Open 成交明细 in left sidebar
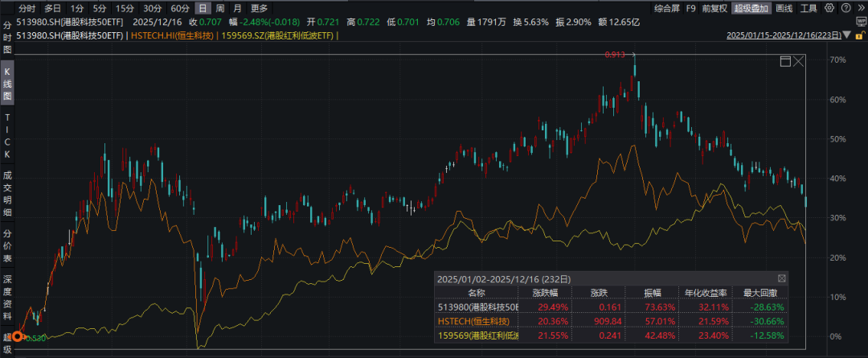868x358 pixels. (7, 194)
